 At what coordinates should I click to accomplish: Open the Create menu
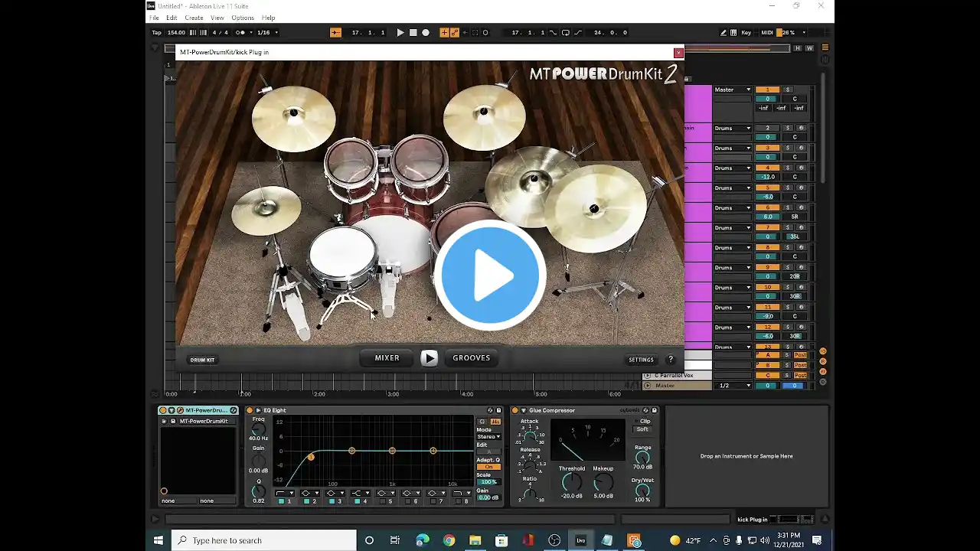[x=194, y=18]
